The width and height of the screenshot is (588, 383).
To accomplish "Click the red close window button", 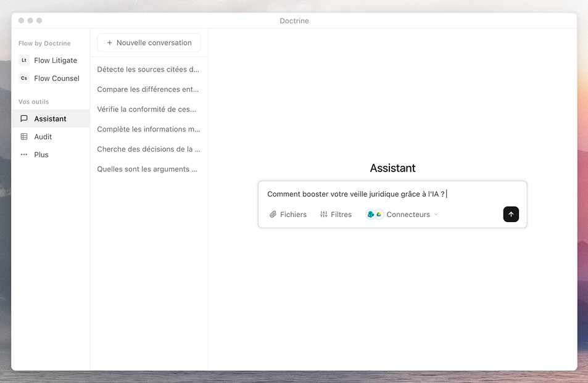I will [x=22, y=20].
